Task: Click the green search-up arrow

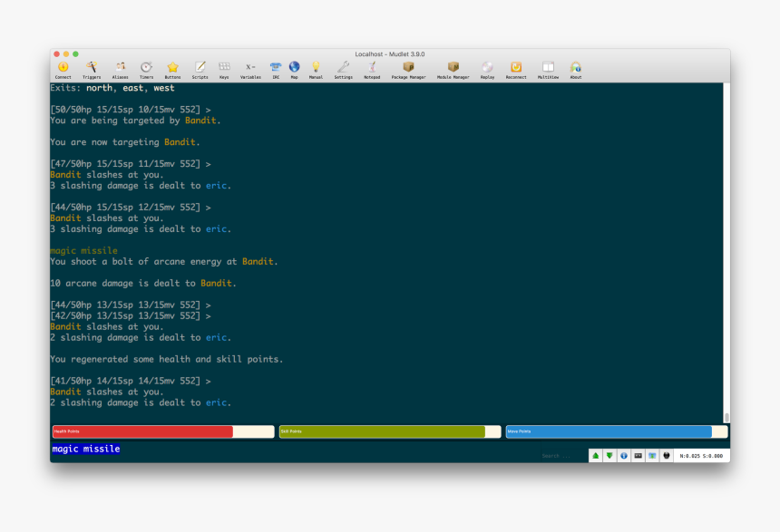Action: point(594,455)
